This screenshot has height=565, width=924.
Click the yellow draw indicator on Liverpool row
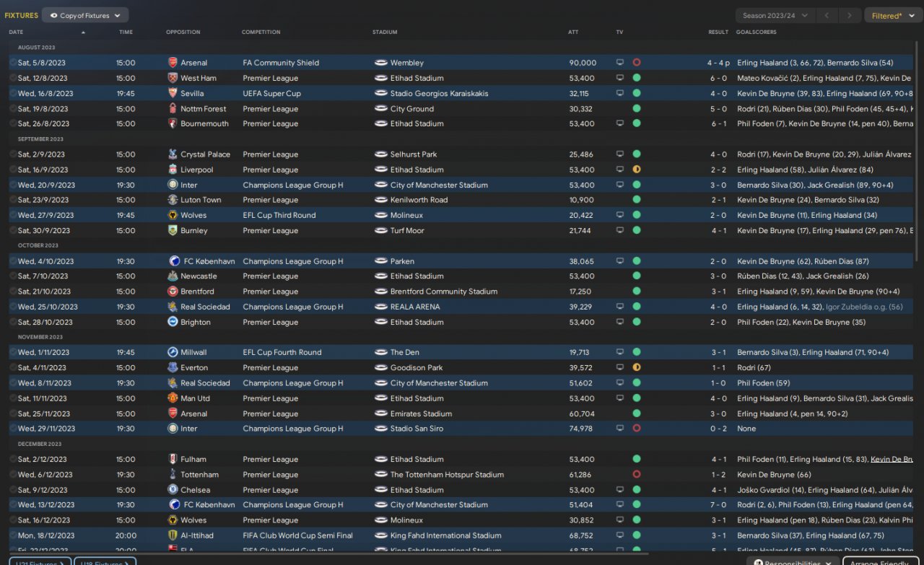[637, 170]
